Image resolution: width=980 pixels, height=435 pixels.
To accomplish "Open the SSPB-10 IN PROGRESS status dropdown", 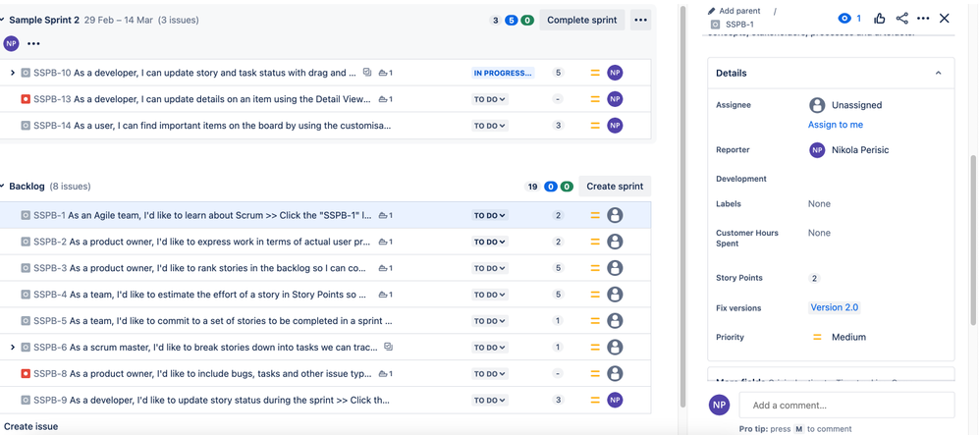I will point(503,73).
